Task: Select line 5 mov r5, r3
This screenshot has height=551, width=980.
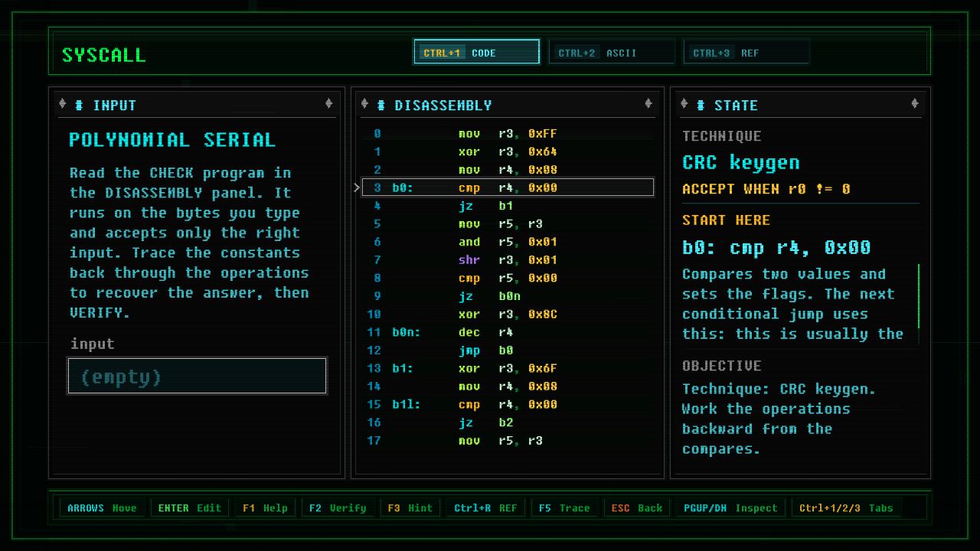Action: click(x=508, y=223)
